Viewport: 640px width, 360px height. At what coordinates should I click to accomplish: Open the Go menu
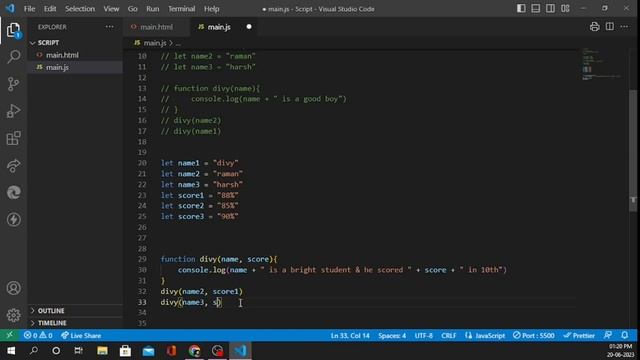coord(133,9)
